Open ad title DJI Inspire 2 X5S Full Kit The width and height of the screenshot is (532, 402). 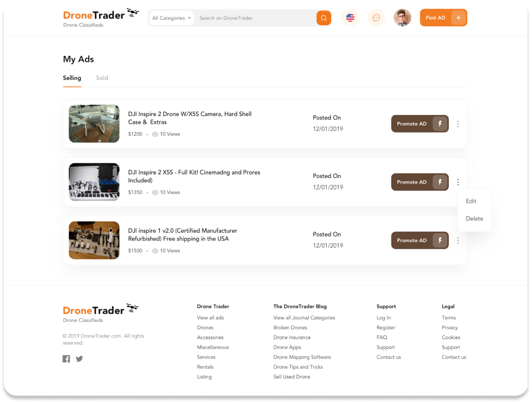(194, 176)
